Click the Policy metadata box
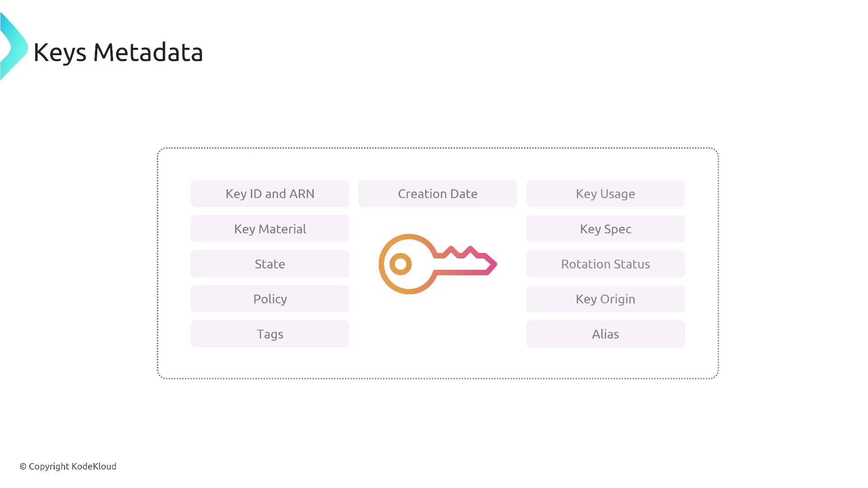The image size is (868, 488). pos(270,299)
